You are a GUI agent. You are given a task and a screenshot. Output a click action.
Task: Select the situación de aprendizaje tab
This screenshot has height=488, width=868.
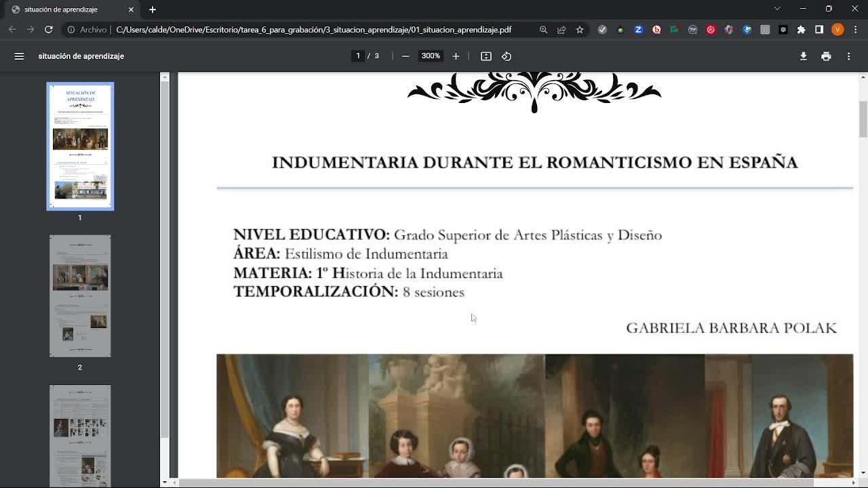tap(68, 9)
